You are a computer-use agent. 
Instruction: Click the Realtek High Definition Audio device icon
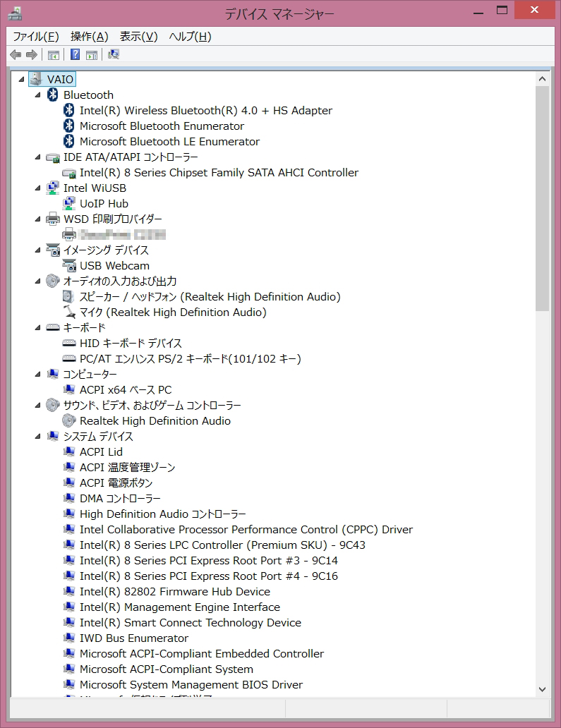[x=69, y=420]
